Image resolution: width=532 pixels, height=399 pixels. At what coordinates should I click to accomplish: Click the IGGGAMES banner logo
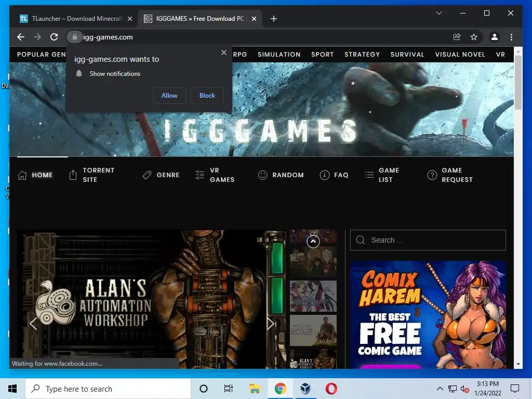260,130
